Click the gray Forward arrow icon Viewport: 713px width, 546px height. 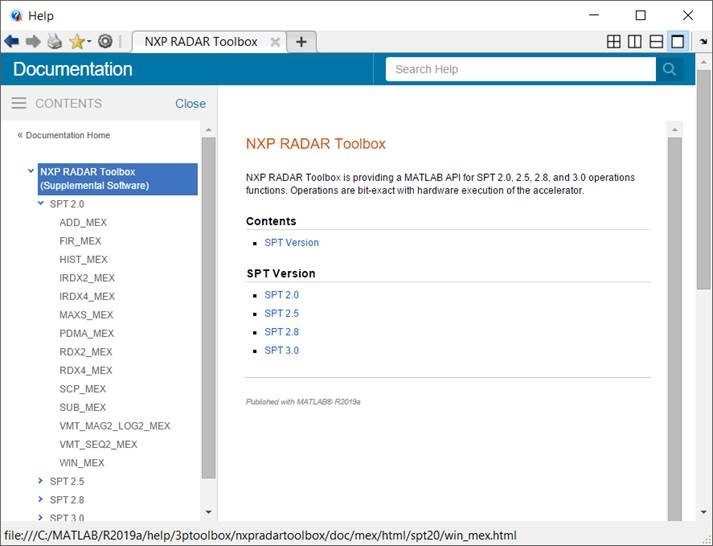click(x=33, y=42)
